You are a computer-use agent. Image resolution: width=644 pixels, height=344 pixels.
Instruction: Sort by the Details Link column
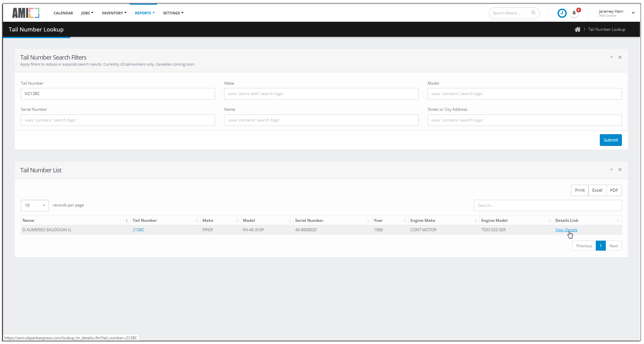(x=588, y=221)
